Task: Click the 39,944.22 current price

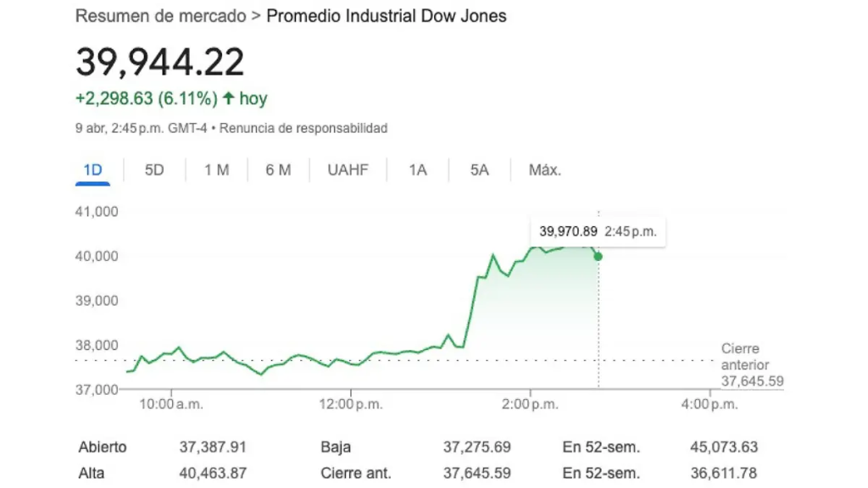Action: click(160, 62)
